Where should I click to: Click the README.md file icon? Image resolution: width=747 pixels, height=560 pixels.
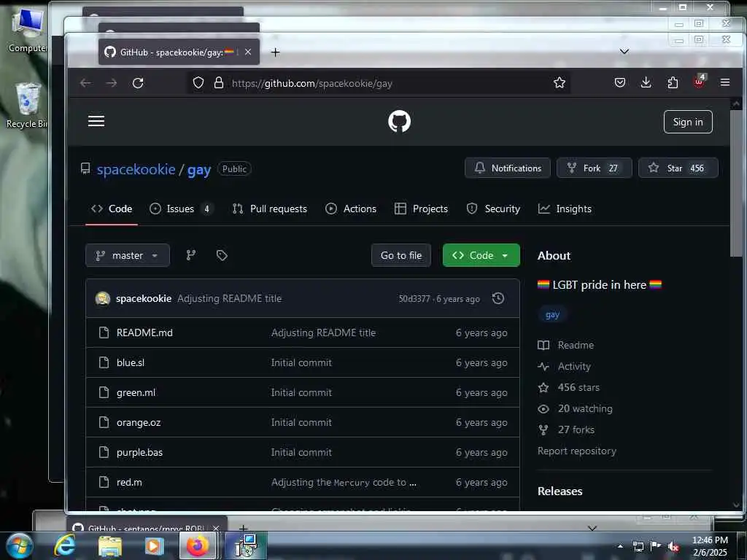[104, 332]
